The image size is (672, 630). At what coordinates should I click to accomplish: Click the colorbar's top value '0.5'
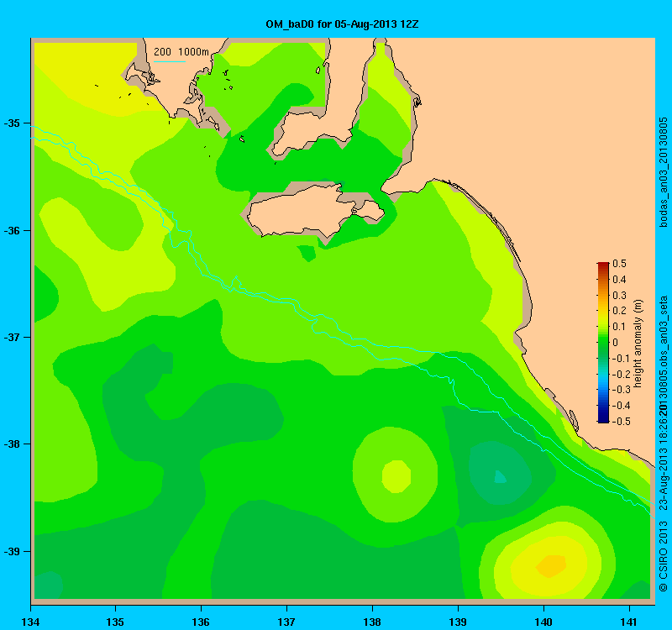pos(619,264)
